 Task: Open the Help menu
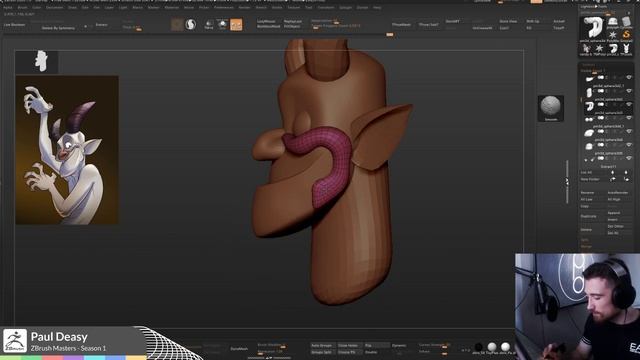click(x=377, y=7)
